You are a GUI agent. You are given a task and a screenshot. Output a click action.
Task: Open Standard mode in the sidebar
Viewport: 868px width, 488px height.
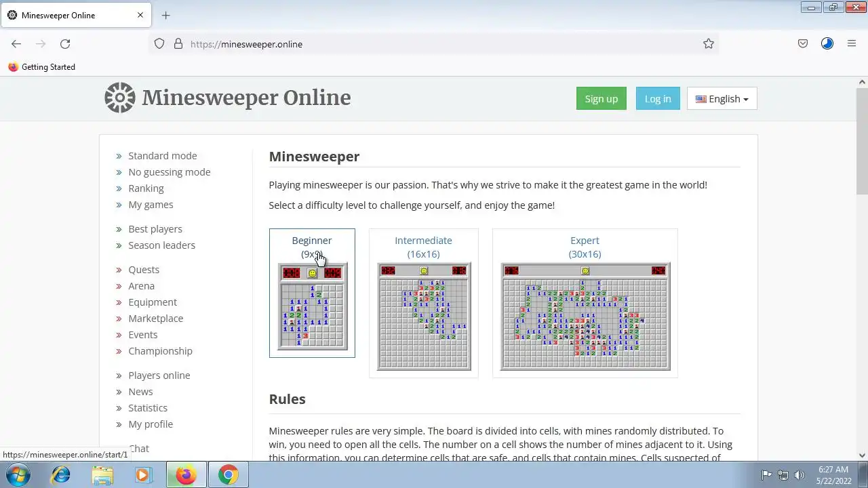point(163,156)
